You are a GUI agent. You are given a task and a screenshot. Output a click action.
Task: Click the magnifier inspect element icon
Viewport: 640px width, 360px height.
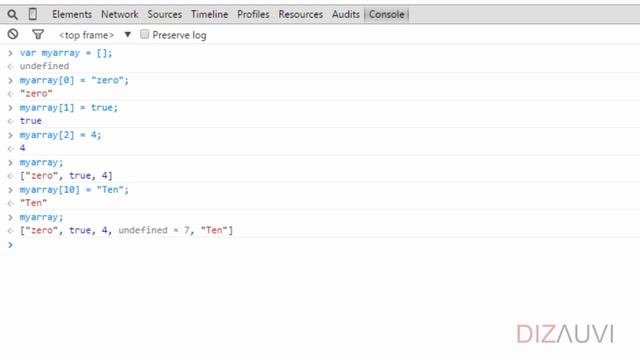click(13, 15)
